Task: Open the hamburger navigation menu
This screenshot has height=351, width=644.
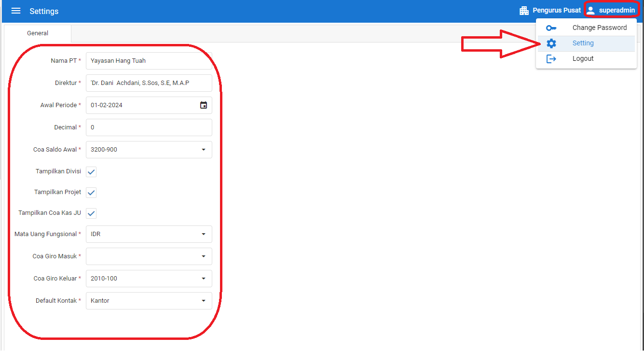Action: 16,11
